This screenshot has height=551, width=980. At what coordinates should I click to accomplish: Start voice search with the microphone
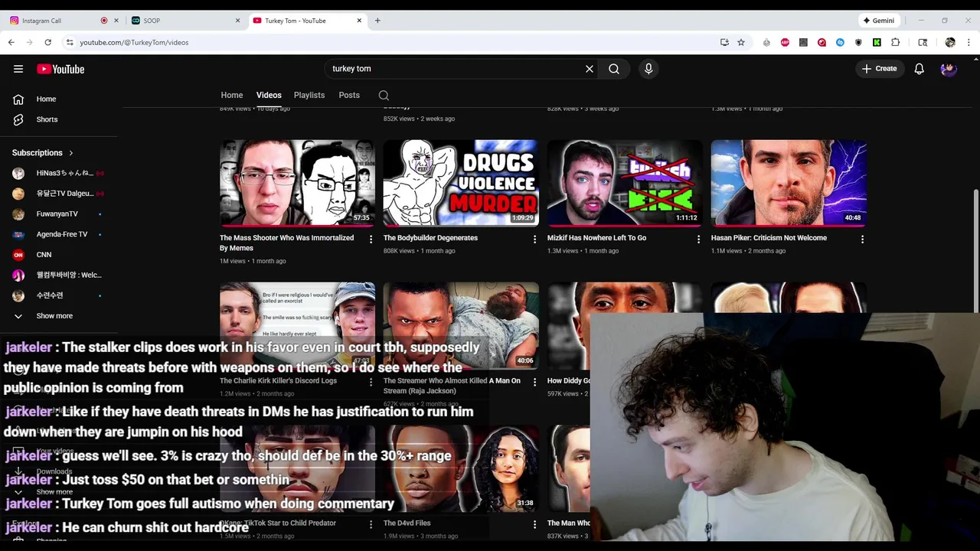[x=648, y=69]
